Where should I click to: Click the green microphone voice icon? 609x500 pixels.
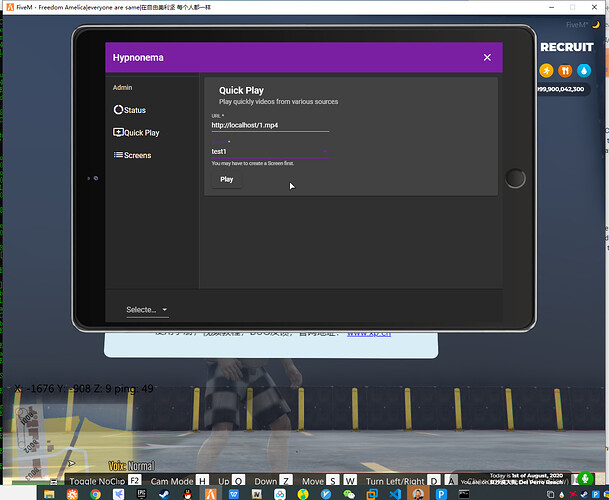(585, 478)
